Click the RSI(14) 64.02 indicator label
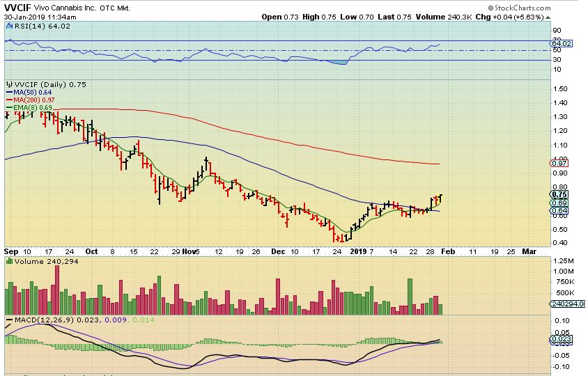The width and height of the screenshot is (588, 376). pos(42,26)
